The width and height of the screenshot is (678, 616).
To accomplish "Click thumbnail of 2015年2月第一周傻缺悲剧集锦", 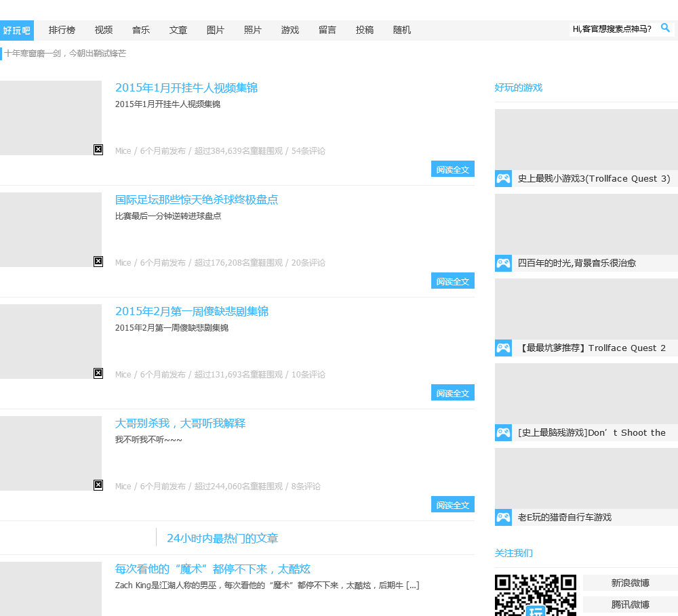I will coord(51,342).
